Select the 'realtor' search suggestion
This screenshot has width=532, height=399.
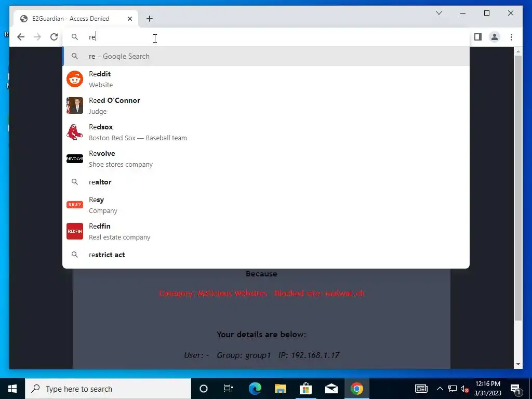tap(266, 182)
